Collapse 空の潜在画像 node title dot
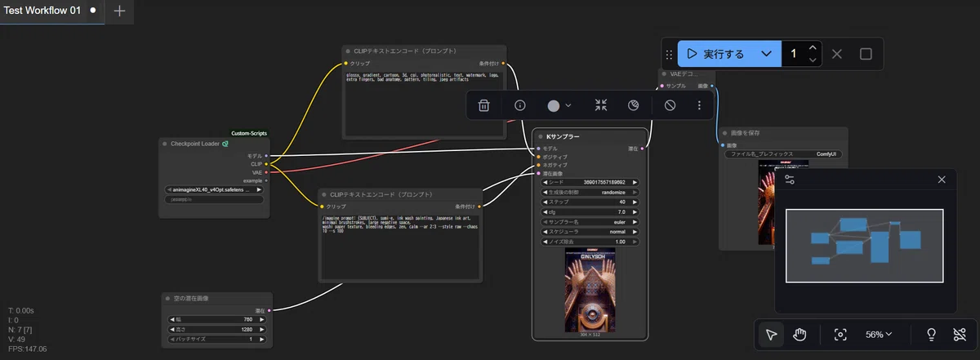 pyautogui.click(x=167, y=299)
